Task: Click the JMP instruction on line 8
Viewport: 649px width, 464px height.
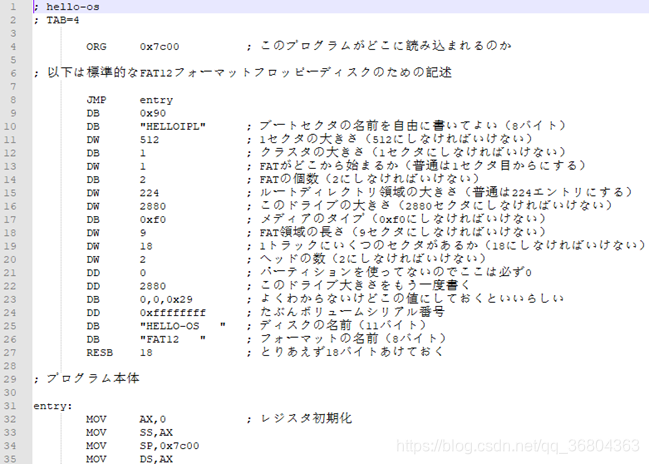Action: tap(96, 100)
